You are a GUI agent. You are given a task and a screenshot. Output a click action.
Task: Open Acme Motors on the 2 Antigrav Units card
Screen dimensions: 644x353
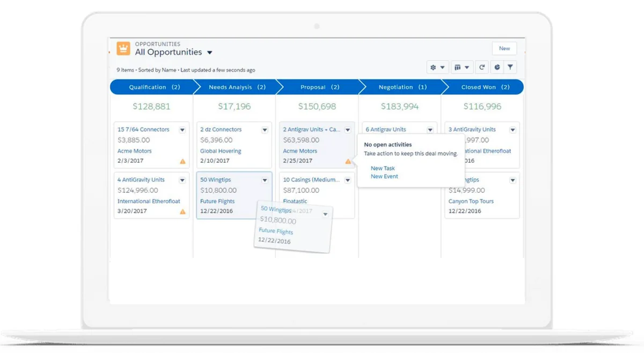pyautogui.click(x=300, y=151)
